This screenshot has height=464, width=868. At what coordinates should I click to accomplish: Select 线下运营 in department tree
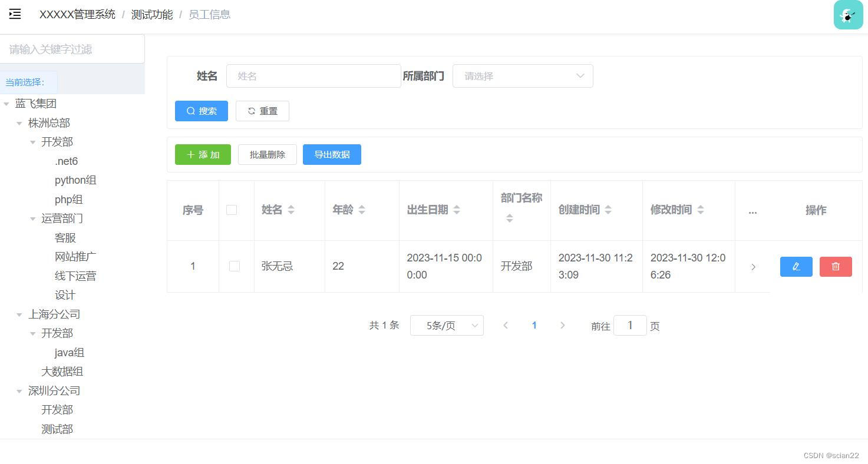(x=75, y=276)
